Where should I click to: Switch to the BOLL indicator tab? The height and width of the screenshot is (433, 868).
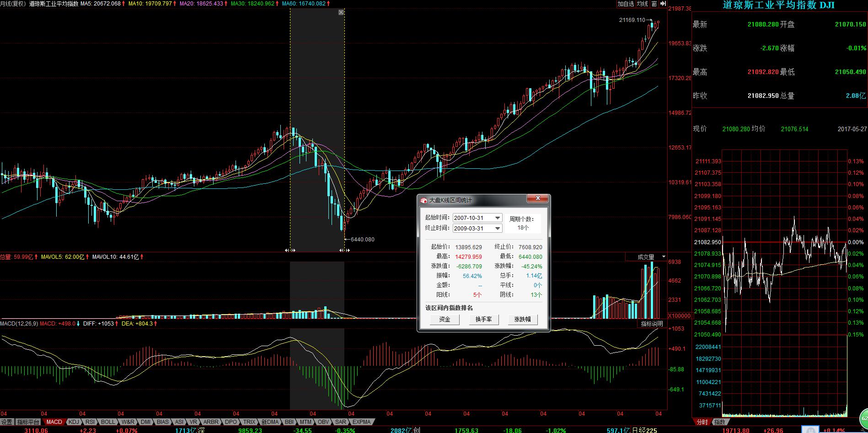(x=108, y=422)
